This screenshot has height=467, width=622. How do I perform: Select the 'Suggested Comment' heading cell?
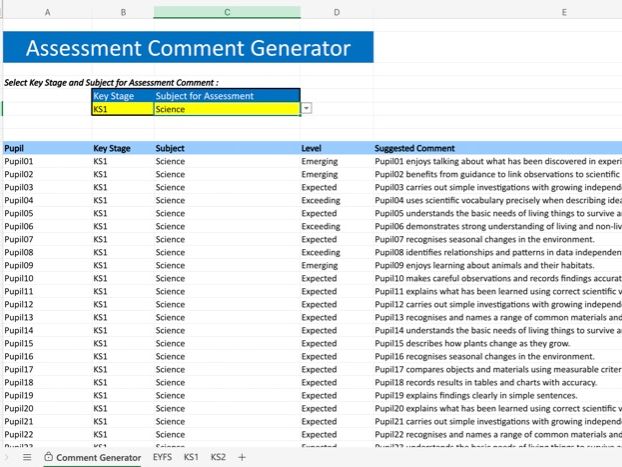click(x=497, y=148)
